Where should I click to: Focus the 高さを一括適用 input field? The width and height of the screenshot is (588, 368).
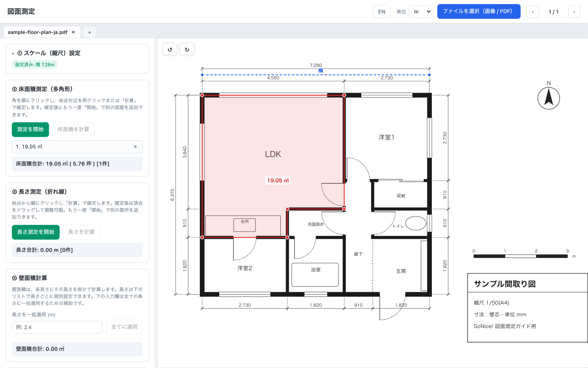57,327
